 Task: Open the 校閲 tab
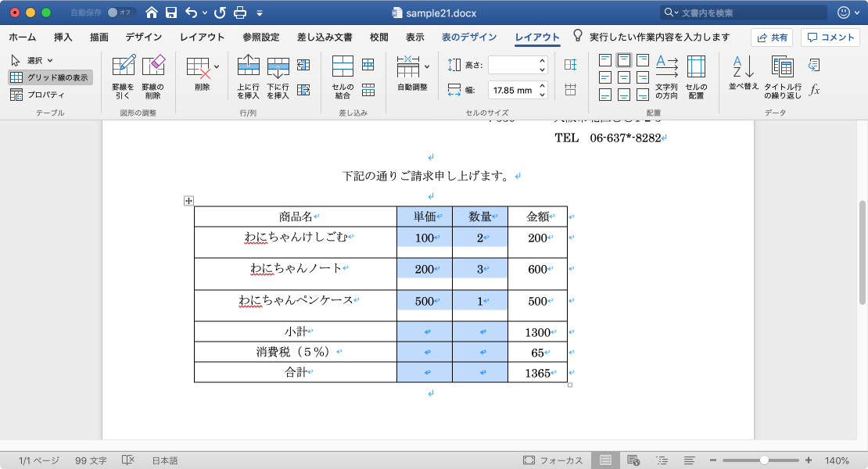click(x=378, y=37)
